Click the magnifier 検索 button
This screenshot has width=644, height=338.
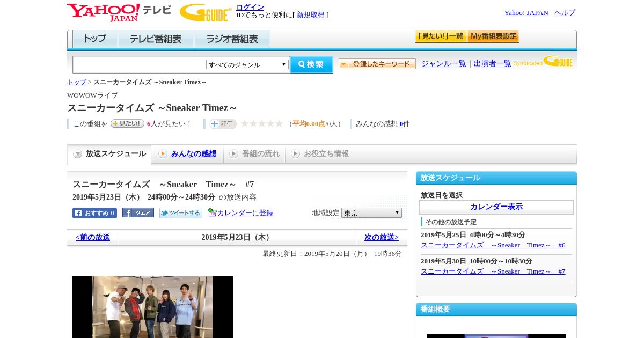pyautogui.click(x=311, y=64)
